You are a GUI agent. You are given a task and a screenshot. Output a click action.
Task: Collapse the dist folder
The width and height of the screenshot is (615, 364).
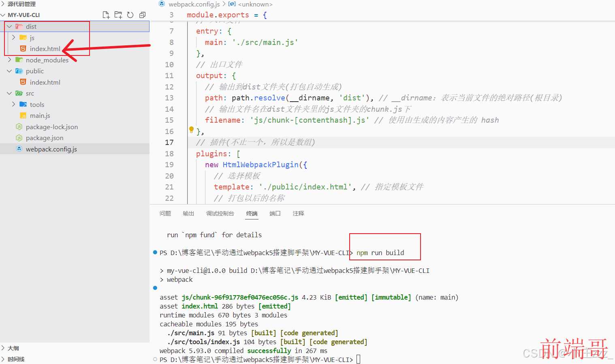(x=9, y=26)
